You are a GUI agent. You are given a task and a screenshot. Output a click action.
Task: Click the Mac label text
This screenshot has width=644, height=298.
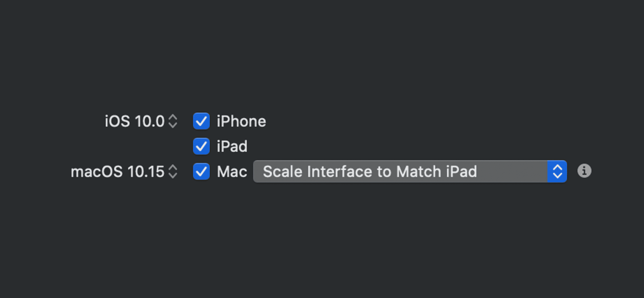[x=232, y=172]
